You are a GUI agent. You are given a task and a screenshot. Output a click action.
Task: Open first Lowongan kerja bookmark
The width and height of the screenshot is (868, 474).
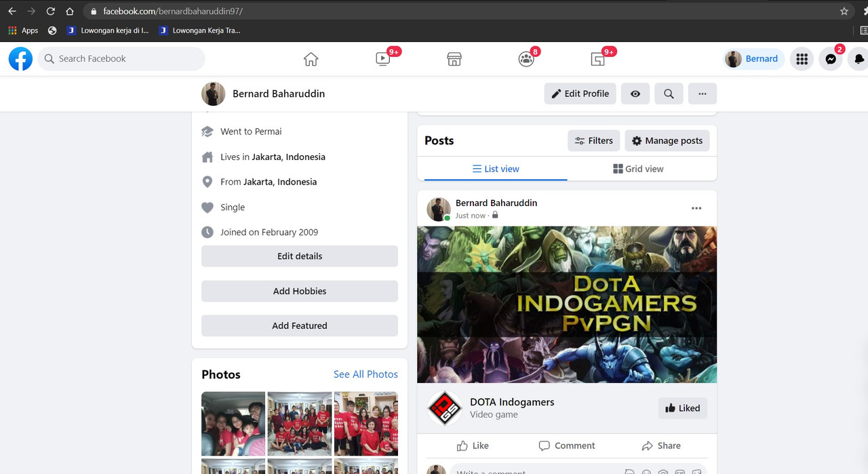coord(108,31)
